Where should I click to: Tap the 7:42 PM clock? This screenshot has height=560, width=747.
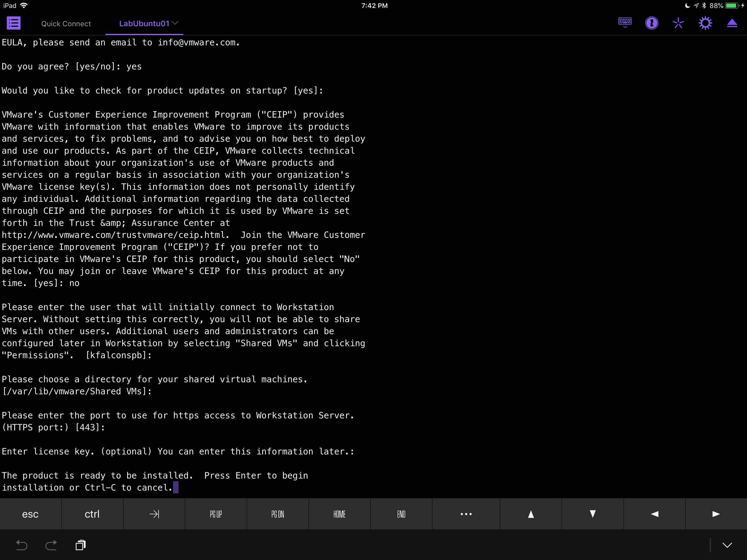(374, 5)
